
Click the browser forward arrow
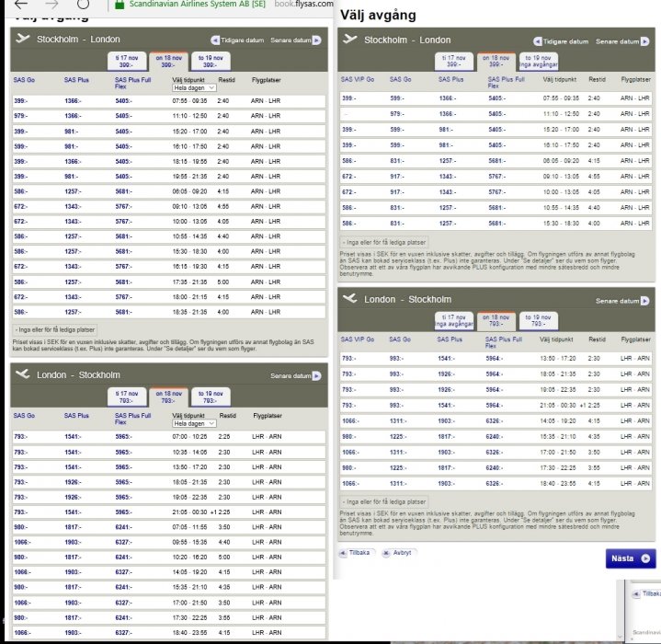tap(51, 5)
